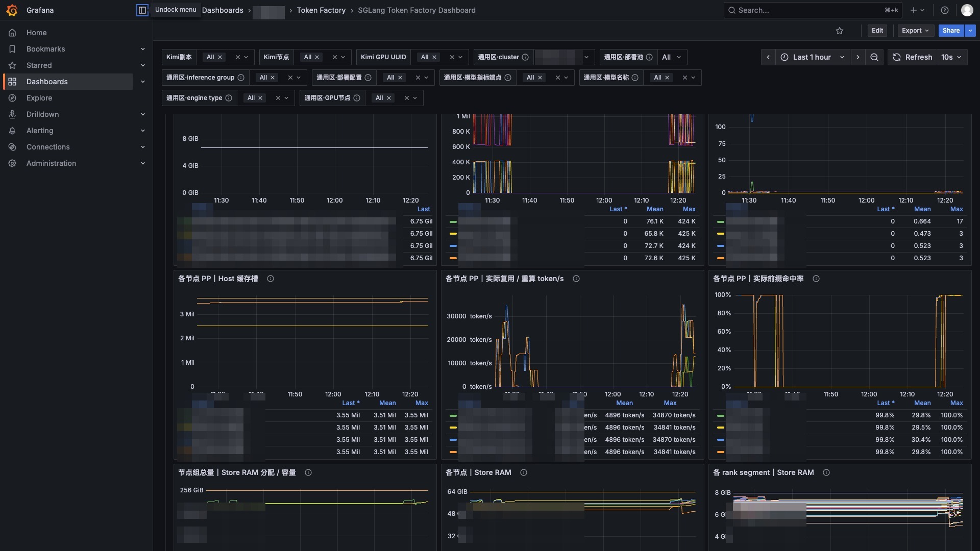Image resolution: width=980 pixels, height=551 pixels.
Task: Click the info icon next to 通用区·cluster
Action: 525,57
